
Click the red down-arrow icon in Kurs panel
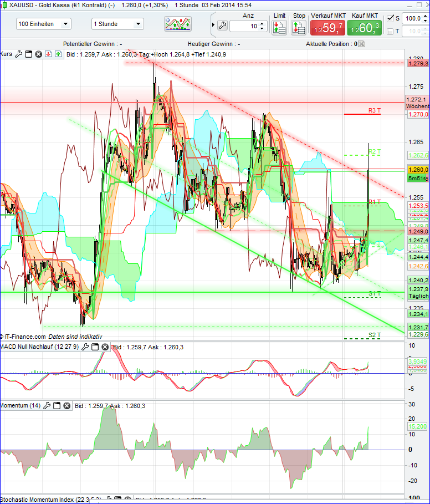48,54
